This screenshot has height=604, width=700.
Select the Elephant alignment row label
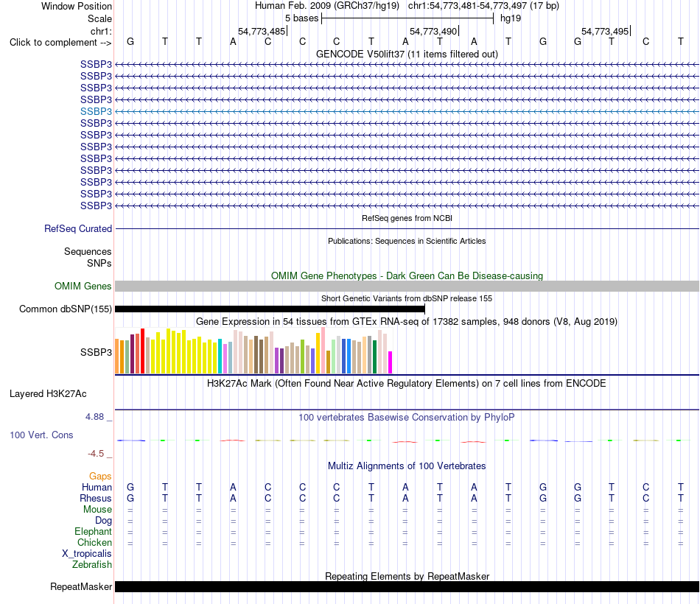tap(93, 531)
